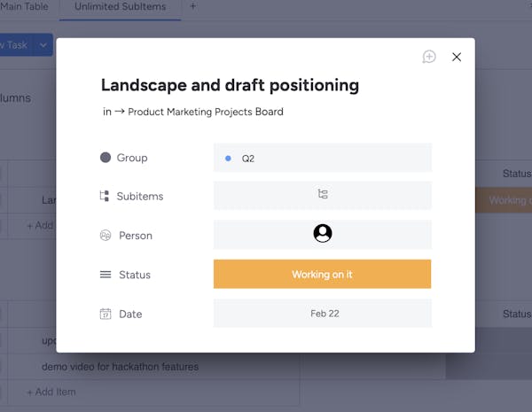The width and height of the screenshot is (532, 412).
Task: Click the blue Q2 group color dot
Action: [x=229, y=158]
